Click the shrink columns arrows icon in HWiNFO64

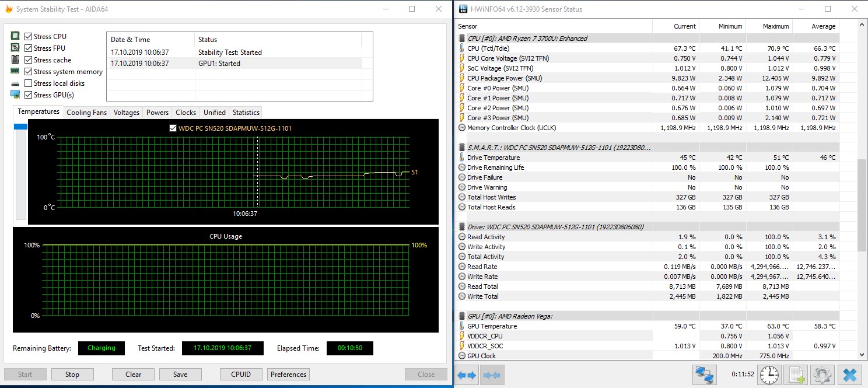[492, 375]
